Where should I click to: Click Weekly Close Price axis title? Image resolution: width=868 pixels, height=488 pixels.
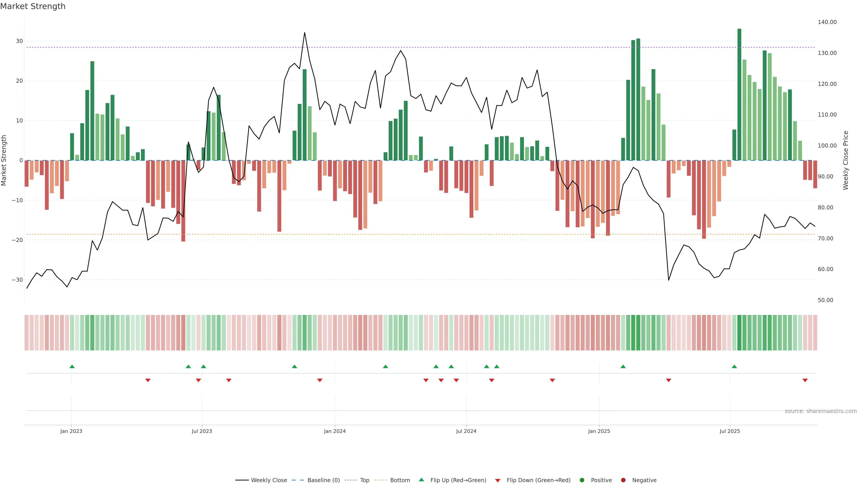point(845,160)
